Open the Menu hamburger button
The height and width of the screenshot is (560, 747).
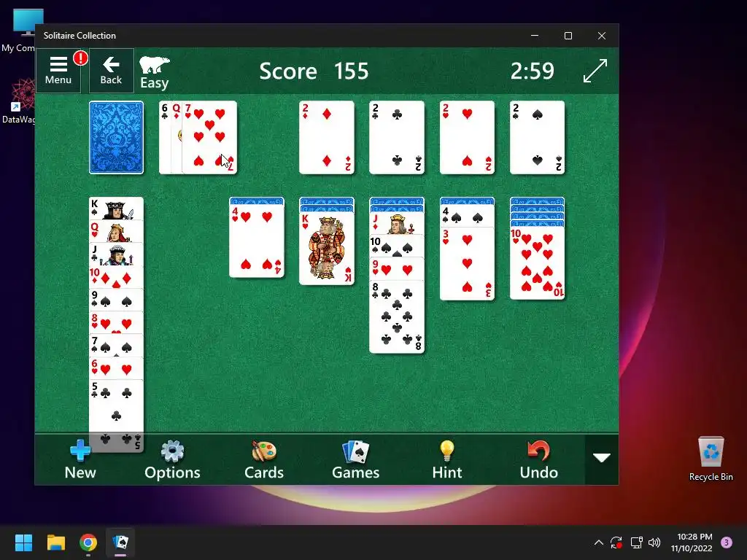[x=58, y=71]
